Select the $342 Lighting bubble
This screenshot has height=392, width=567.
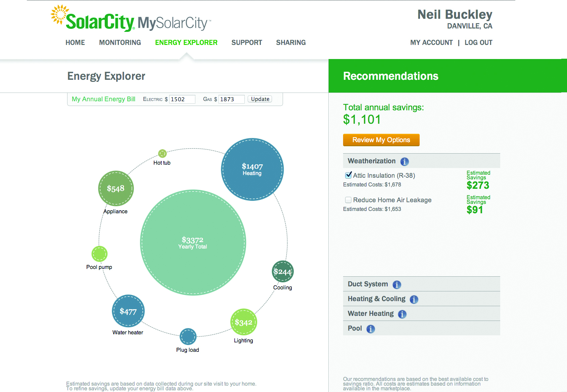(x=244, y=322)
